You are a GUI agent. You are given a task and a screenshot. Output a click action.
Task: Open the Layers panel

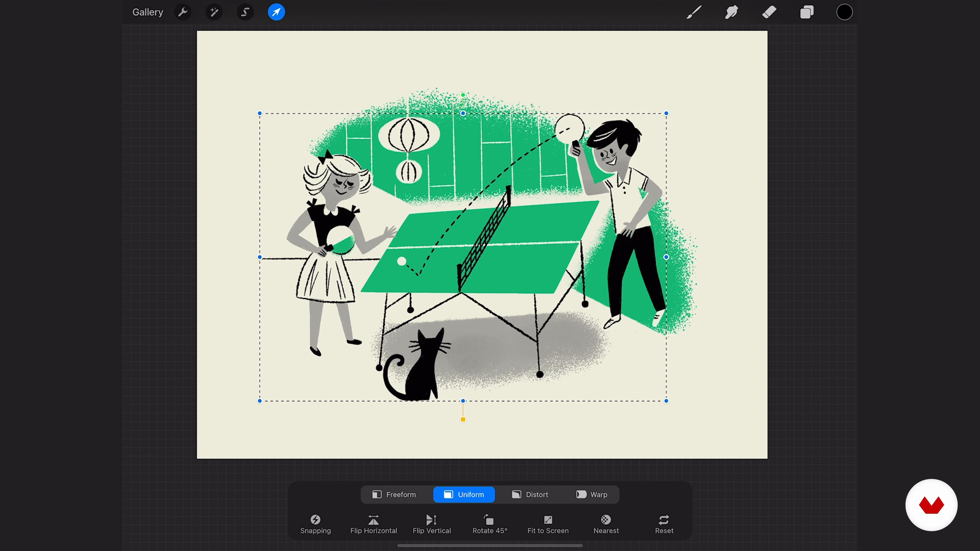pyautogui.click(x=807, y=12)
